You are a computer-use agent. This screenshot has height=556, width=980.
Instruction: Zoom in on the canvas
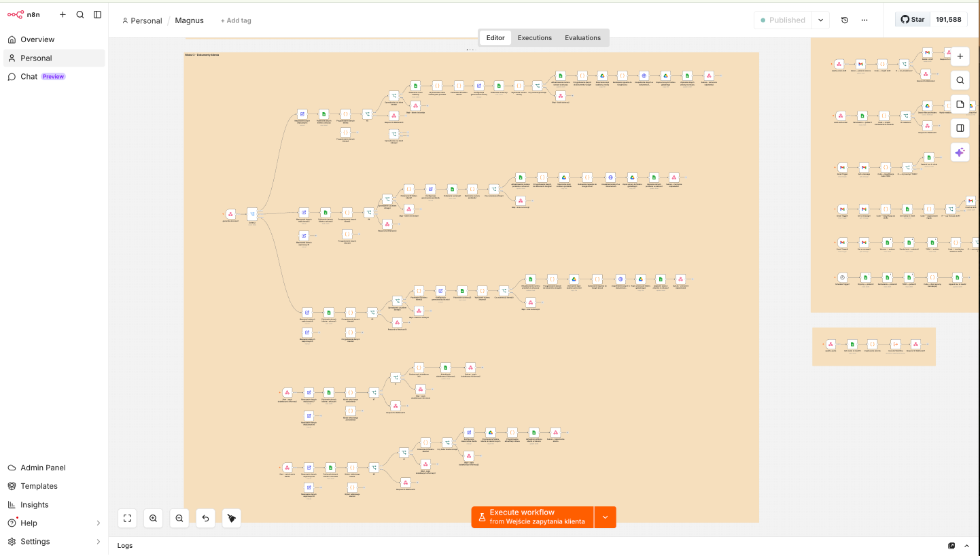pos(153,518)
